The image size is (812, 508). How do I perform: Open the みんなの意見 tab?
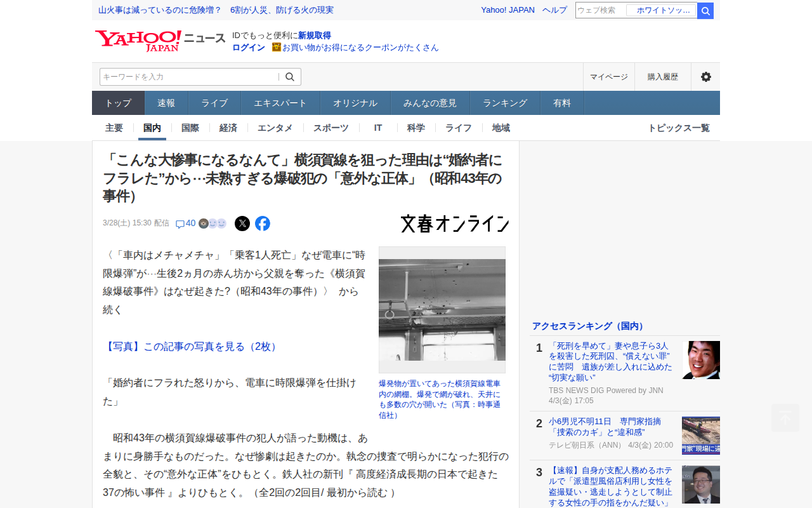[x=430, y=103]
